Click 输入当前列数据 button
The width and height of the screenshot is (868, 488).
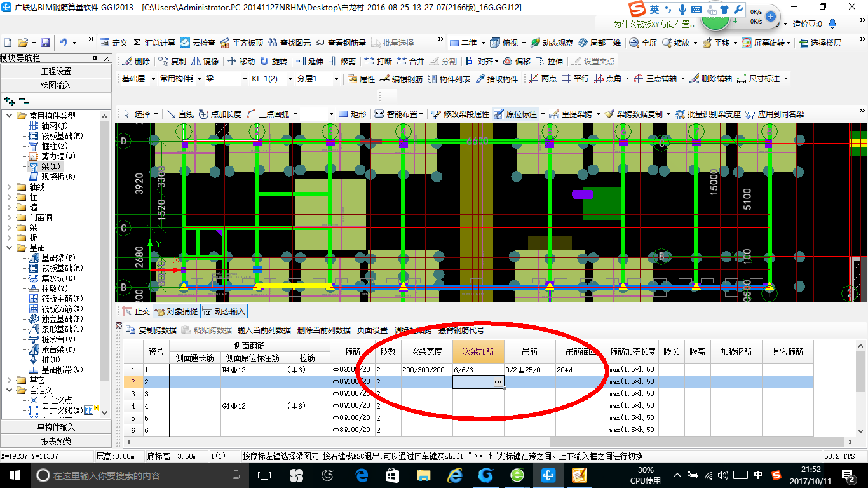pos(264,330)
